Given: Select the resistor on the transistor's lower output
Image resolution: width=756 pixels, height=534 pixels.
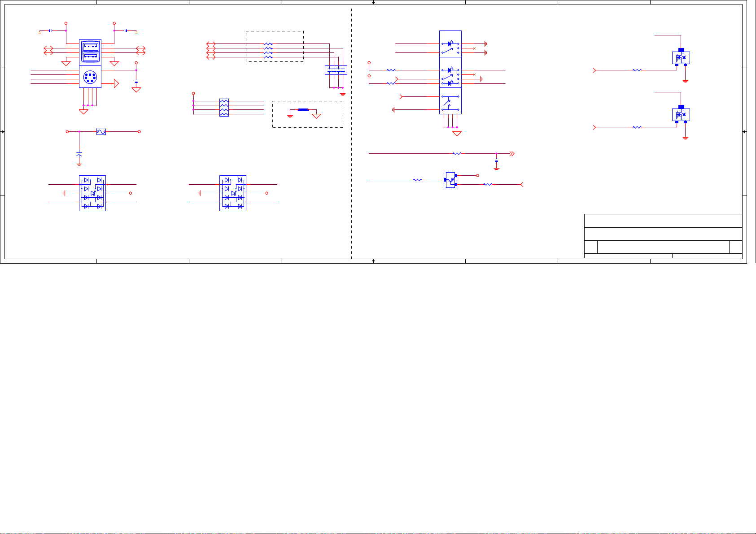Looking at the screenshot, I should coord(488,184).
